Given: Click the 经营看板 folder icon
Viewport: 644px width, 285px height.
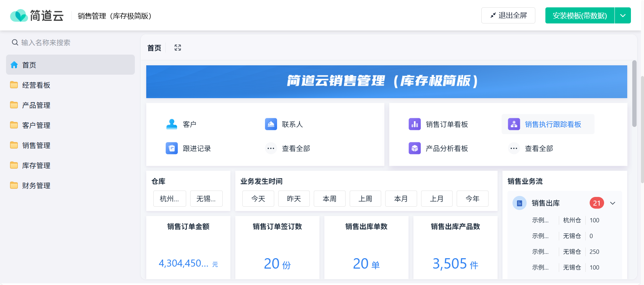Looking at the screenshot, I should pos(14,85).
